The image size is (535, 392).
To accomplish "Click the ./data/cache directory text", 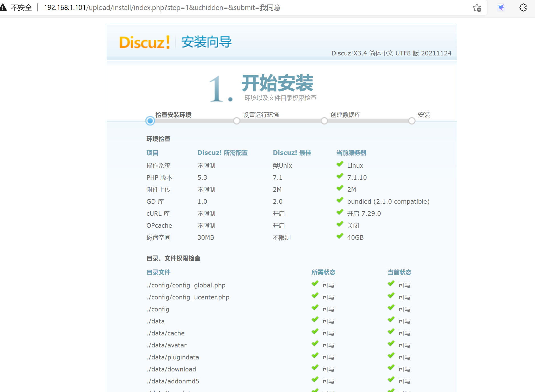I will [166, 333].
